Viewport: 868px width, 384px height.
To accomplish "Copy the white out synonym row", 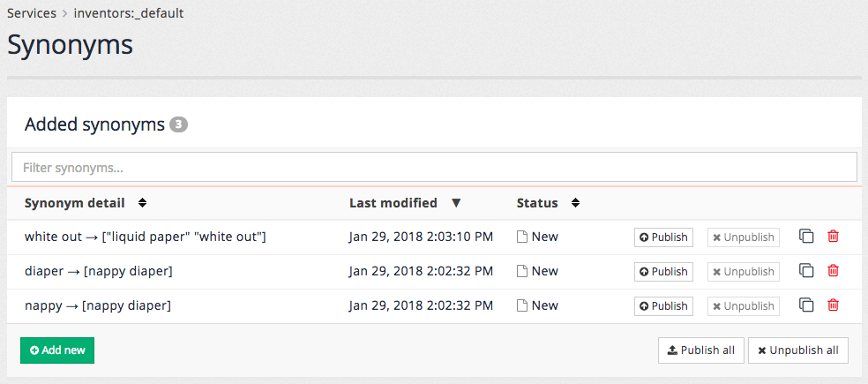I will point(806,237).
